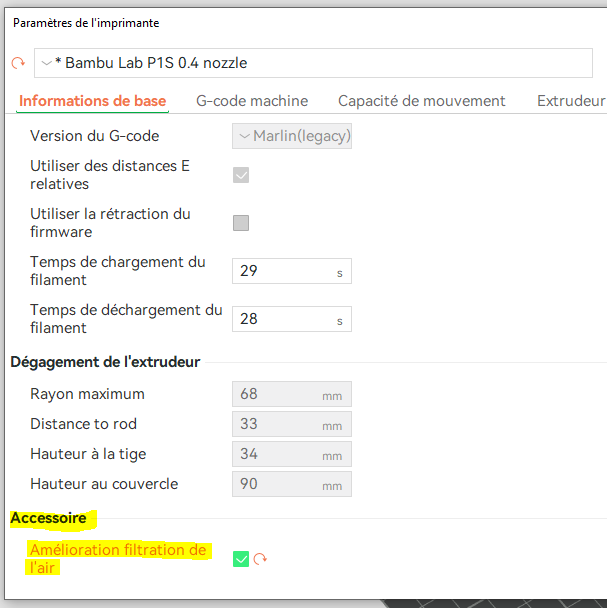Click the Version du G-code label
Screen dimensions: 607x608
[95, 136]
